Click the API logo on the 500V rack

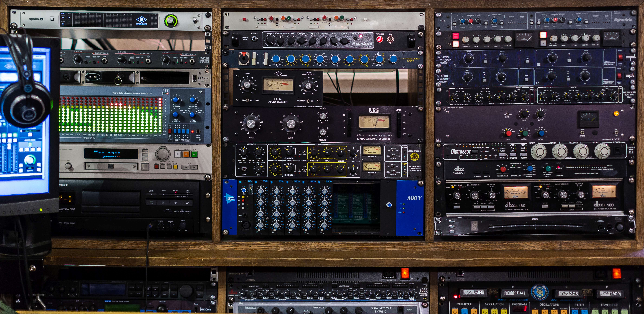pos(230,198)
